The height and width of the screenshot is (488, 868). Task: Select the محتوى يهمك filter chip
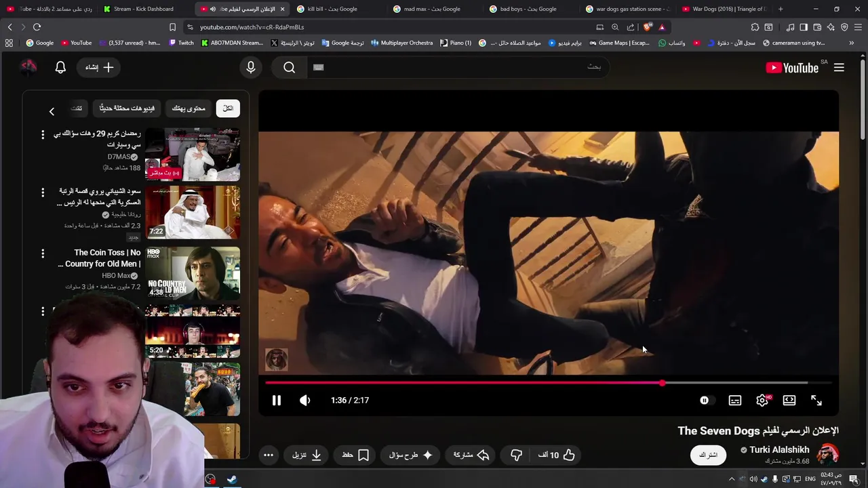[189, 108]
